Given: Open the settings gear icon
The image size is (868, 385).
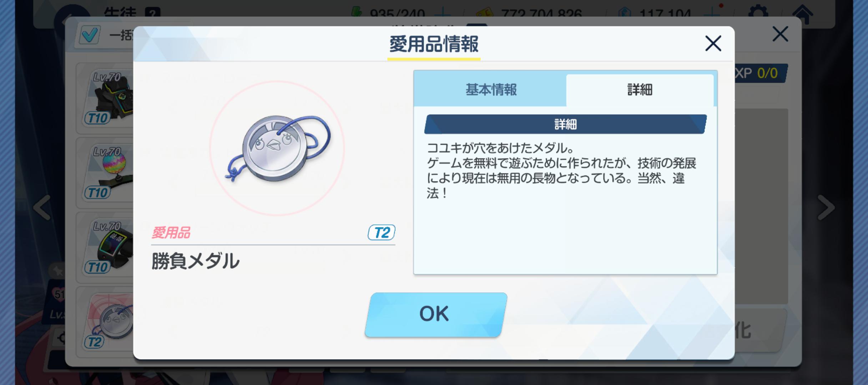Looking at the screenshot, I should click(758, 12).
